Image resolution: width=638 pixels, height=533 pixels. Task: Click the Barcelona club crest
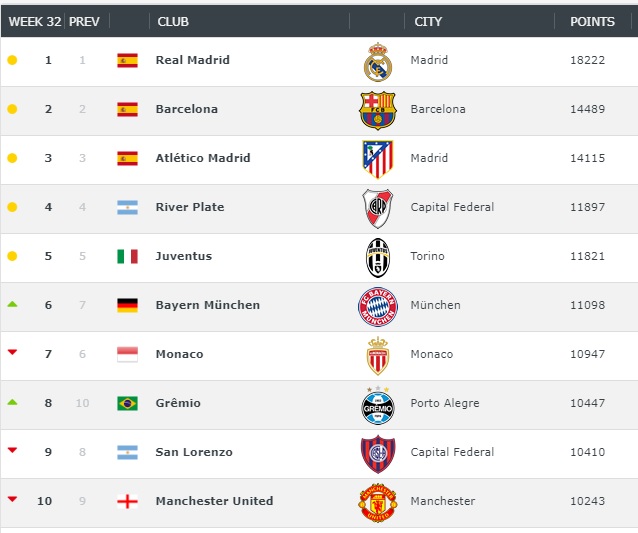(x=378, y=111)
